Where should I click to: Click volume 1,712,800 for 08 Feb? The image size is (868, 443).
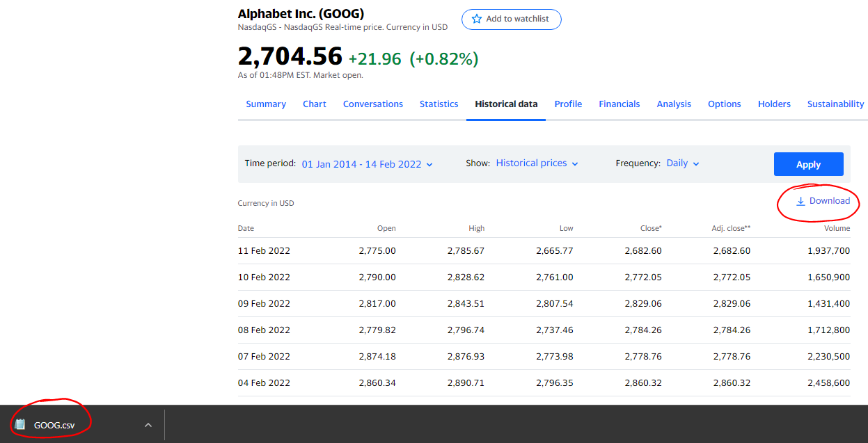click(828, 330)
